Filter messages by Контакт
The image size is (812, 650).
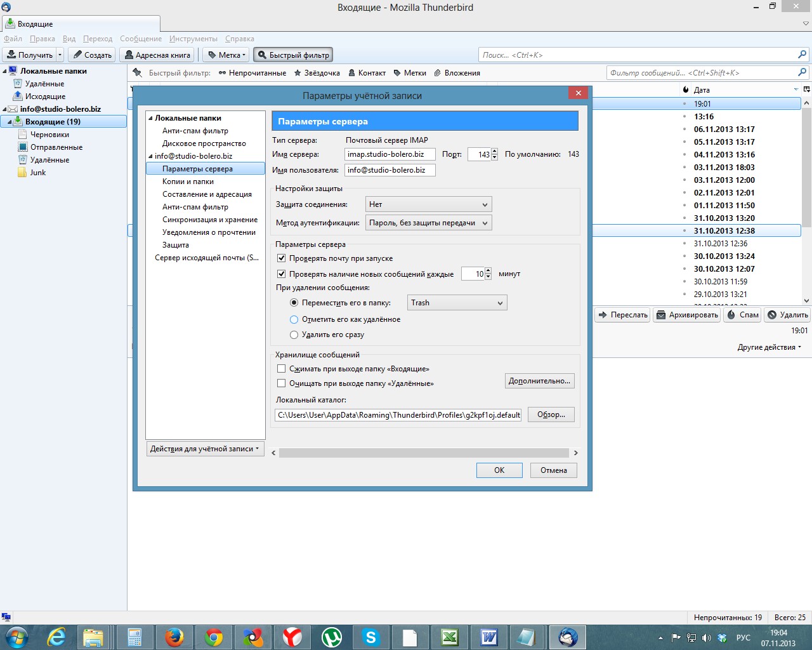pos(367,73)
